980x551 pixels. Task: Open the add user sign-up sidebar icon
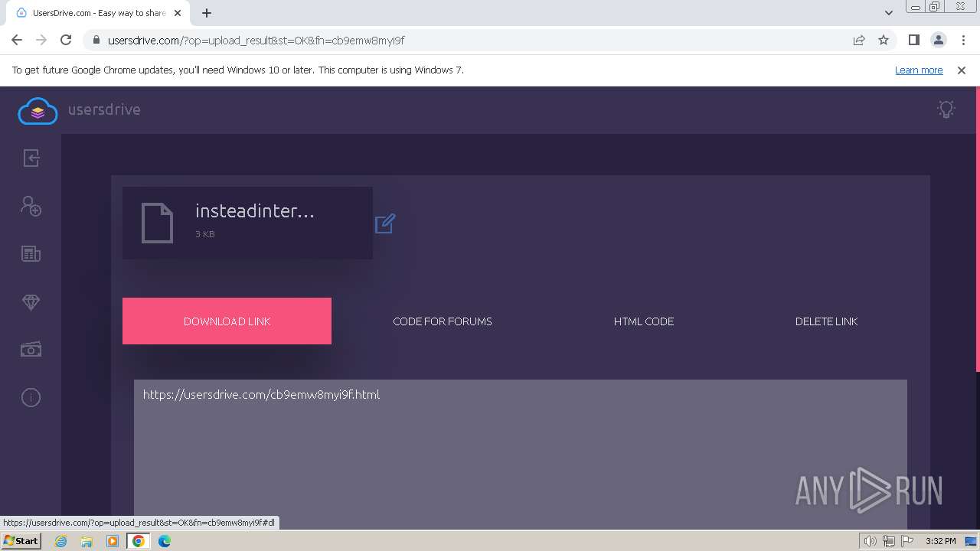click(x=31, y=206)
